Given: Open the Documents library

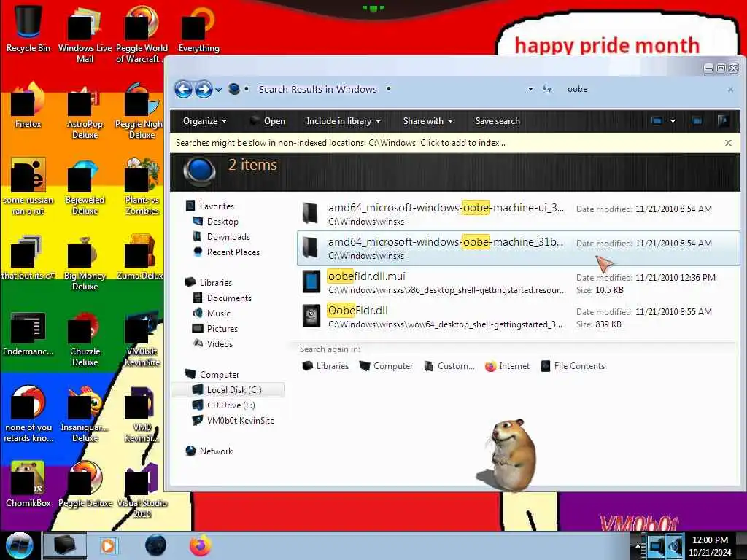Looking at the screenshot, I should click(x=222, y=298).
